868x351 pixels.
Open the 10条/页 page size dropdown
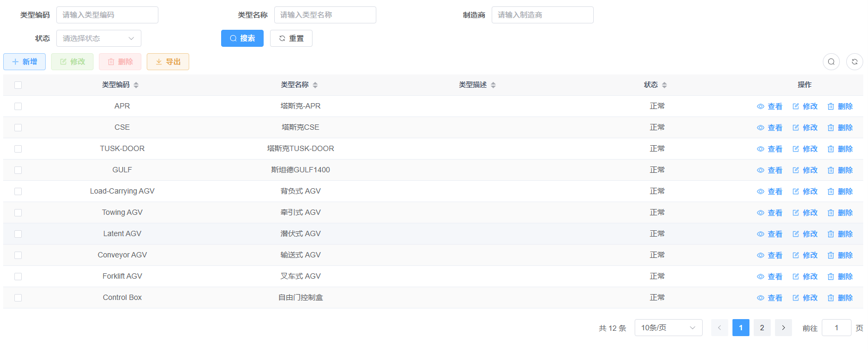[x=668, y=328]
